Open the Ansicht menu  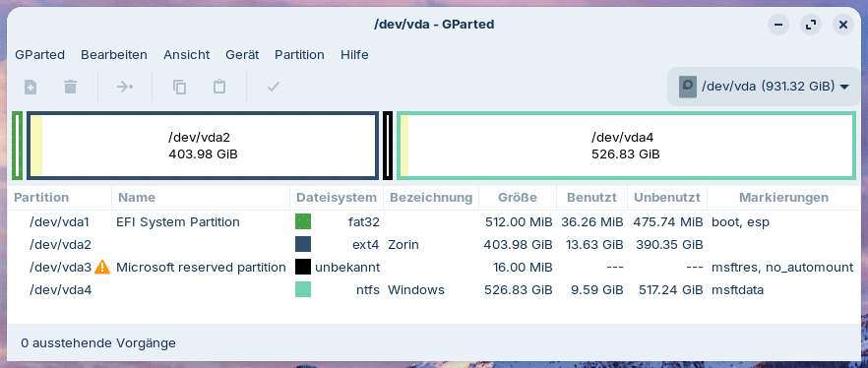pos(187,55)
